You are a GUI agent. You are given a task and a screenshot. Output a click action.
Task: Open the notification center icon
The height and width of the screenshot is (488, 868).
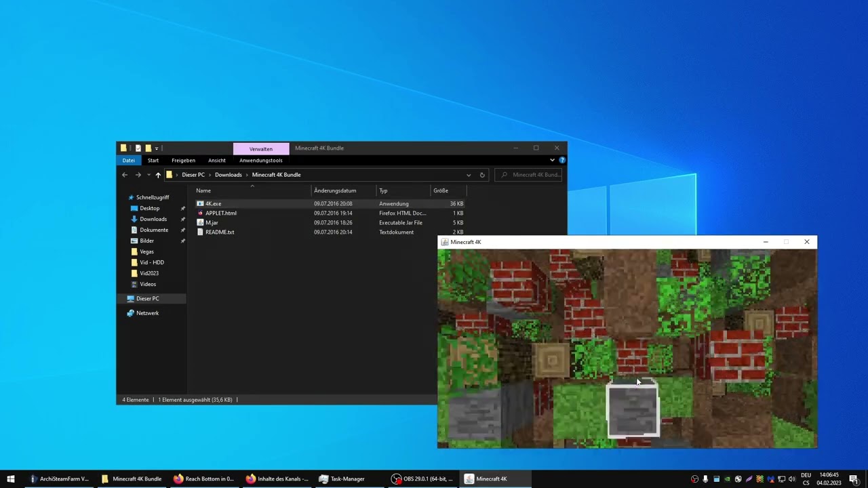(854, 479)
